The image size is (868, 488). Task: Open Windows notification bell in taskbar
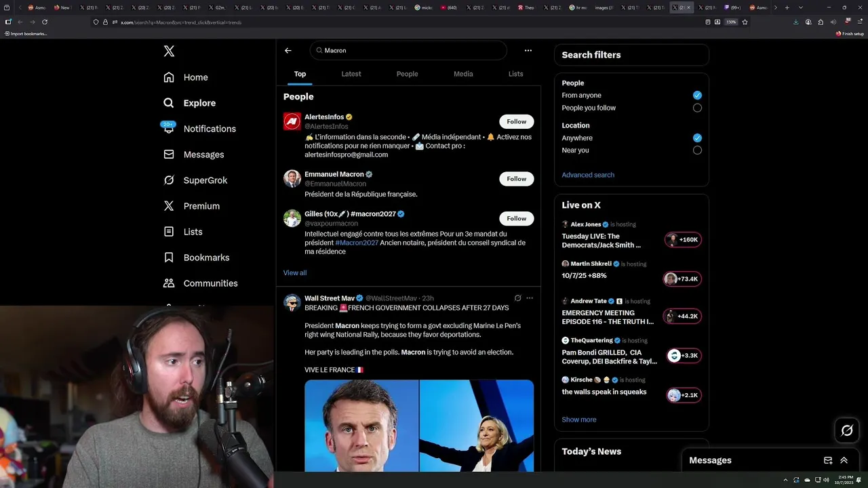(x=859, y=480)
